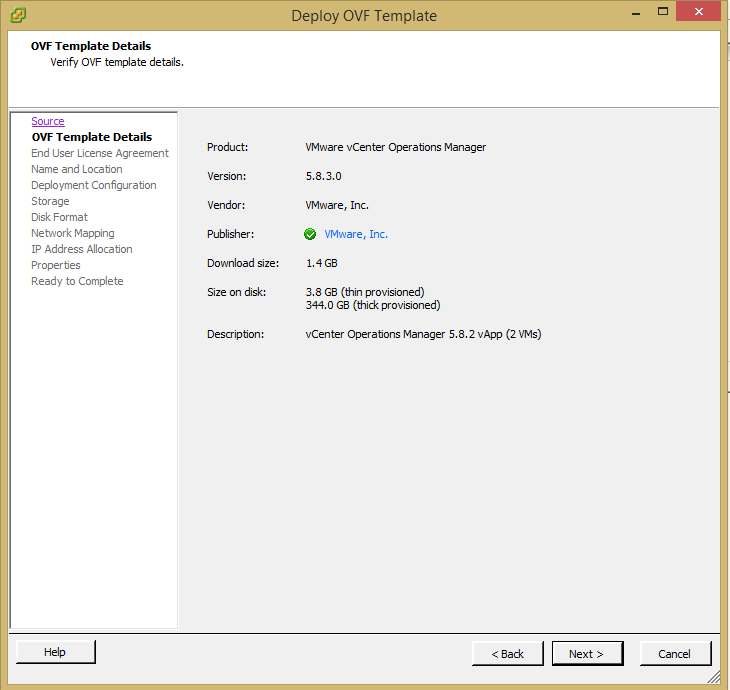Select Ready to Complete step
Image resolution: width=730 pixels, height=690 pixels.
[x=77, y=281]
